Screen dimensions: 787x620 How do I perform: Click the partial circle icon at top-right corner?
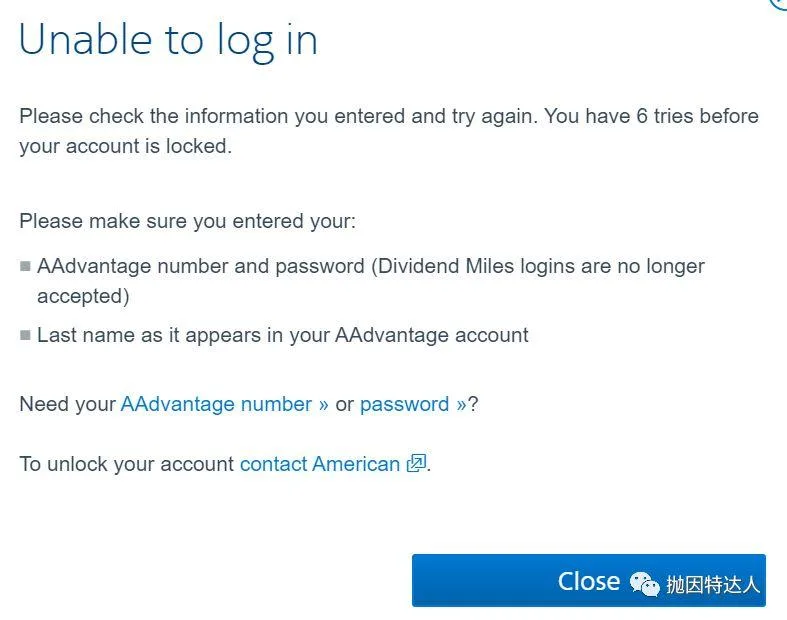pyautogui.click(x=779, y=4)
